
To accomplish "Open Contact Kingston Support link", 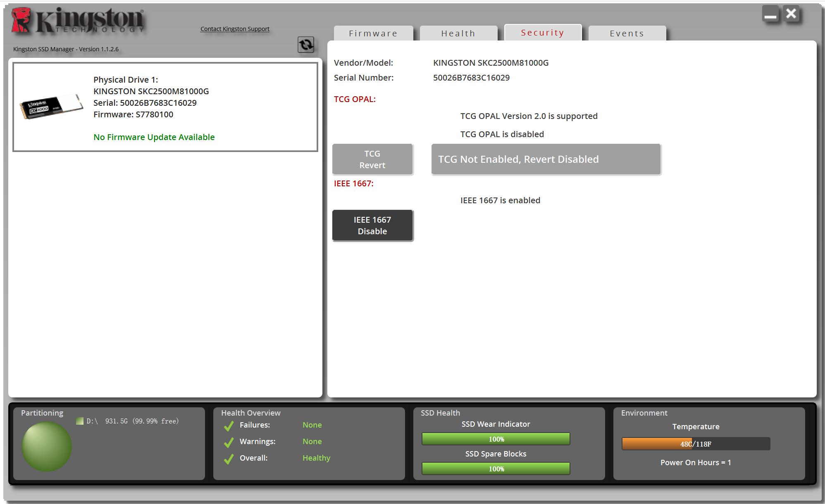I will pos(235,29).
